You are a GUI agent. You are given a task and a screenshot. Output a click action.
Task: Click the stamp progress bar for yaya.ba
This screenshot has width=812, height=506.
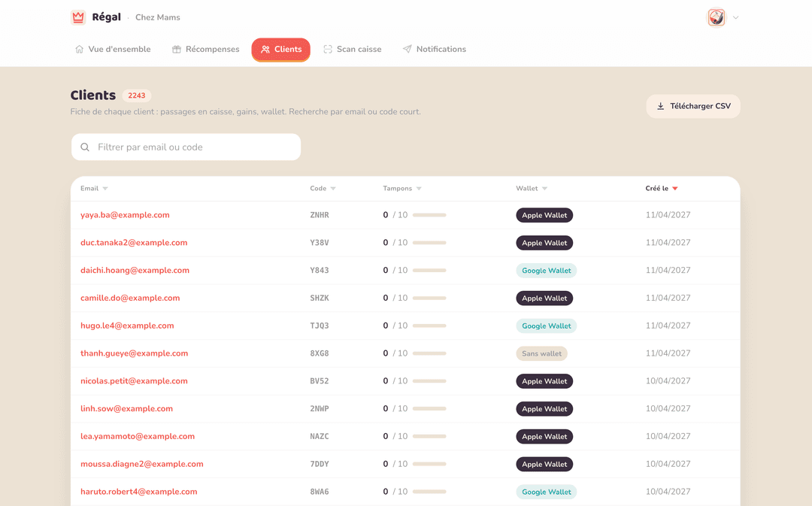coord(429,215)
